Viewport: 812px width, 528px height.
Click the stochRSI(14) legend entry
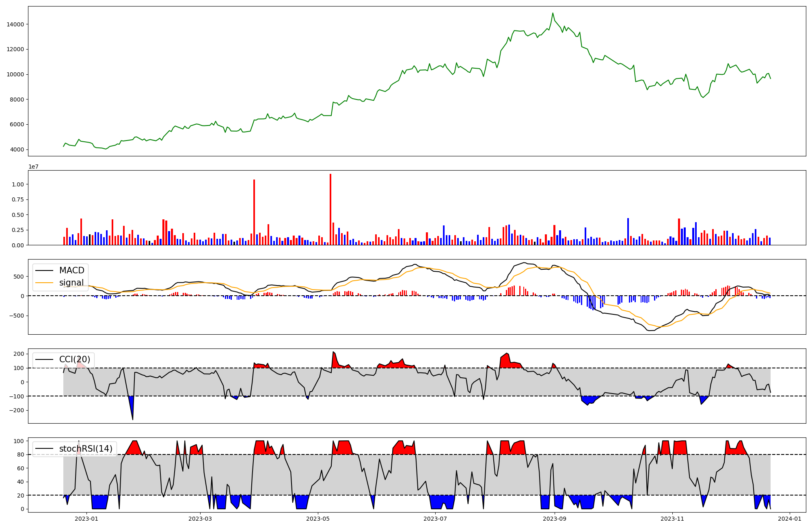[86, 449]
